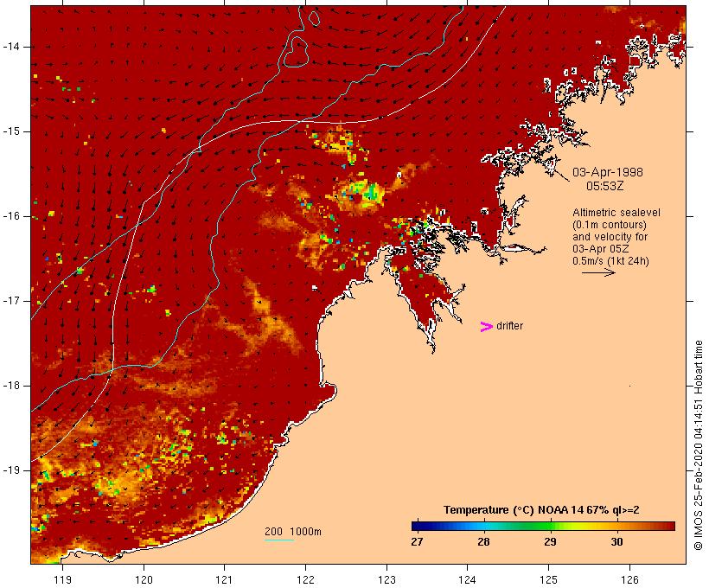This screenshot has height=588, width=709.
Task: Click the colorbar tick label '30'
Action: pyautogui.click(x=616, y=541)
